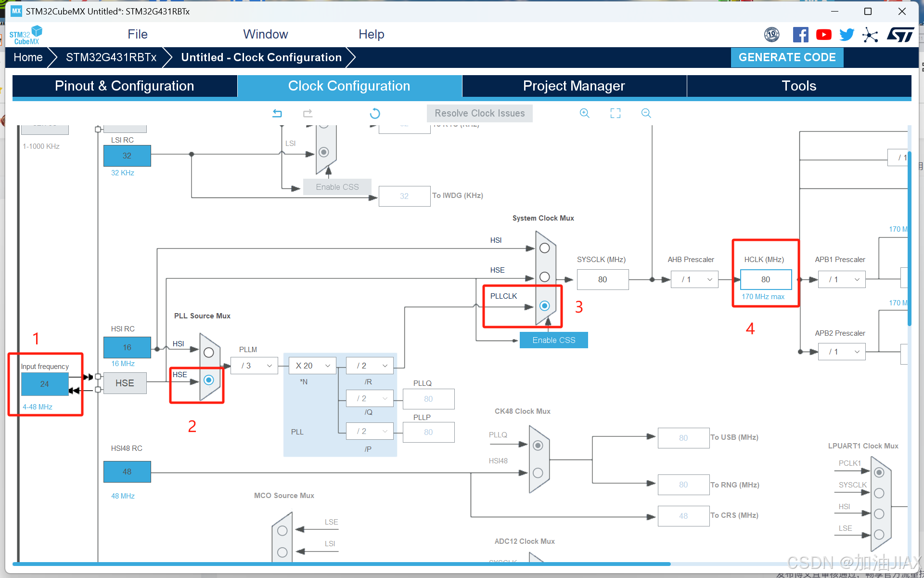Open the PLL multiplier X 20 dropdown
This screenshot has height=578, width=924.
(313, 366)
